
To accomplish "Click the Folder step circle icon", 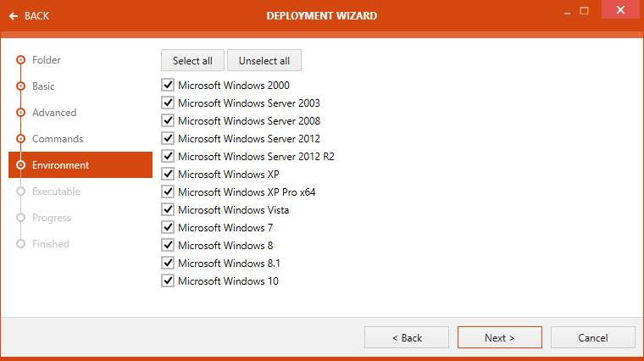I will tap(20, 60).
